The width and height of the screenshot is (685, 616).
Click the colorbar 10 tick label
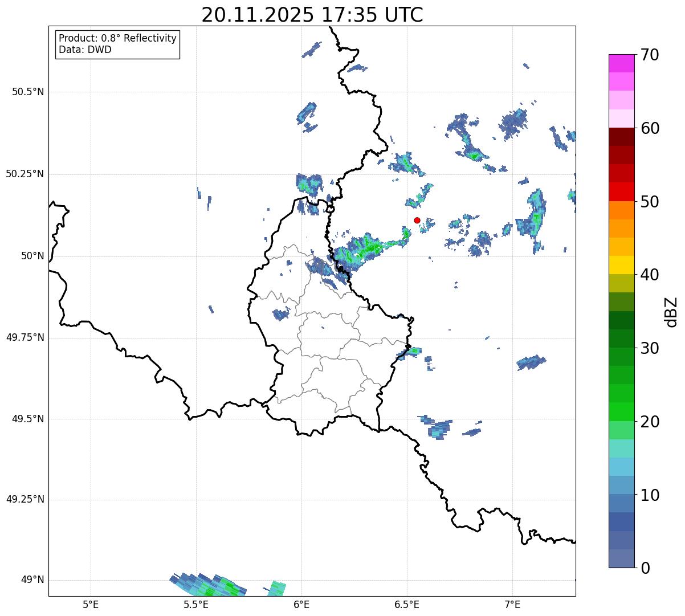tap(650, 495)
